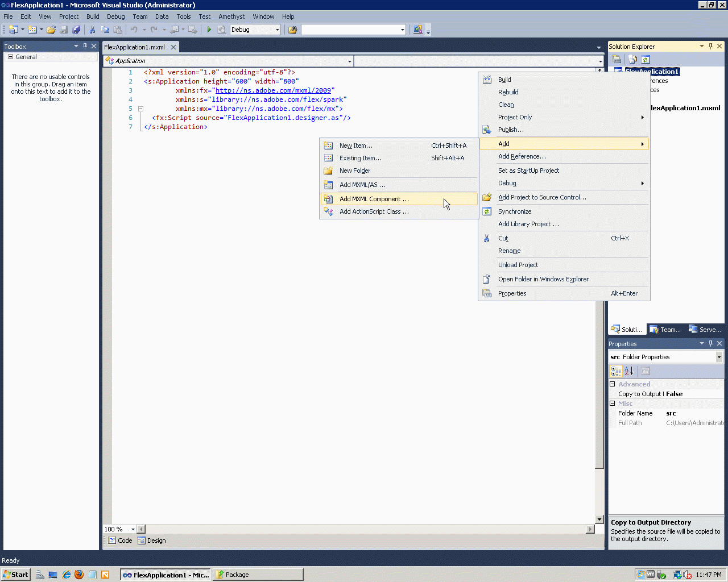This screenshot has width=728, height=582.
Task: Click the Adobe mxml 2009 namespace link
Action: pos(273,90)
